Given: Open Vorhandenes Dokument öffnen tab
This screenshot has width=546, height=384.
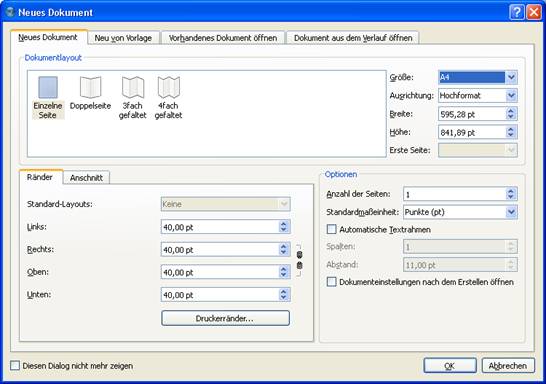Looking at the screenshot, I should pos(223,38).
